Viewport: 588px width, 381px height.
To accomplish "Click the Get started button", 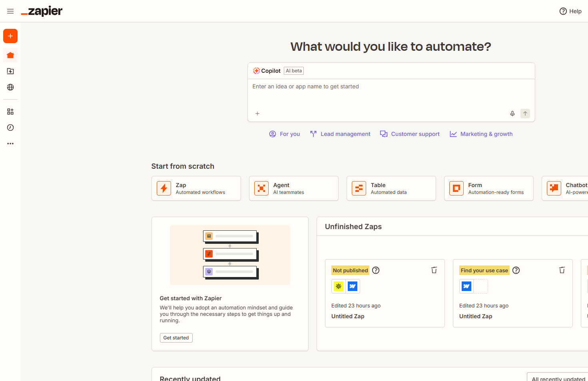I will [176, 338].
